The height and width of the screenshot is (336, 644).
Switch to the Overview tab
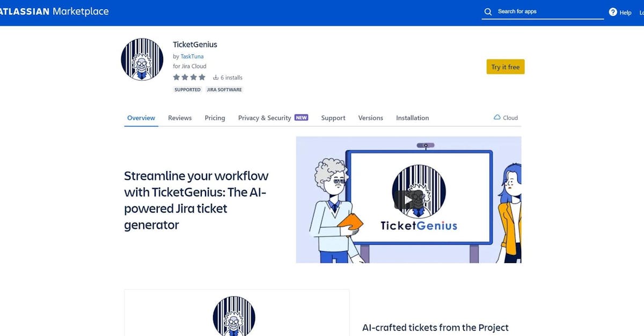coord(141,118)
